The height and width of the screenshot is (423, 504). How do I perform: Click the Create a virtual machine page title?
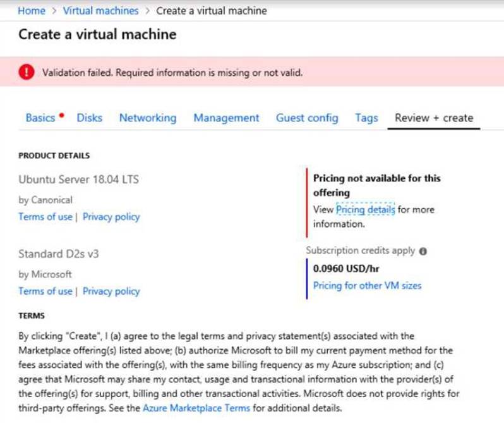tap(97, 34)
